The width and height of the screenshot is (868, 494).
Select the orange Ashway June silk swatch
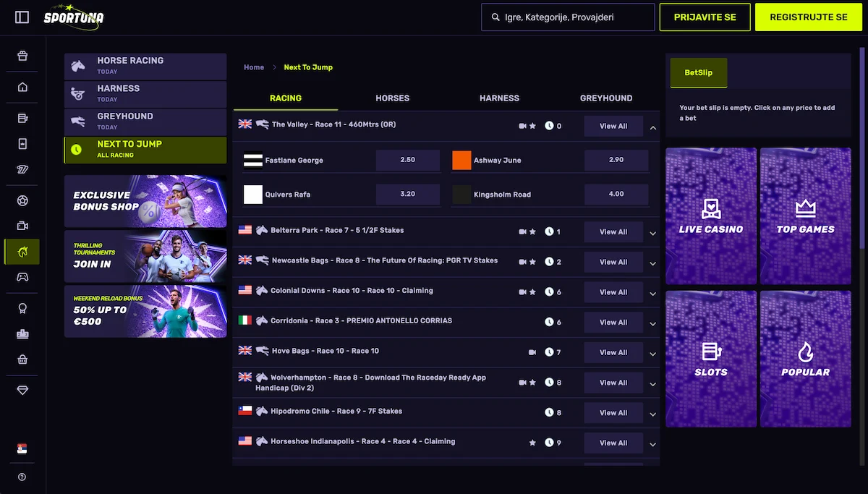[461, 160]
